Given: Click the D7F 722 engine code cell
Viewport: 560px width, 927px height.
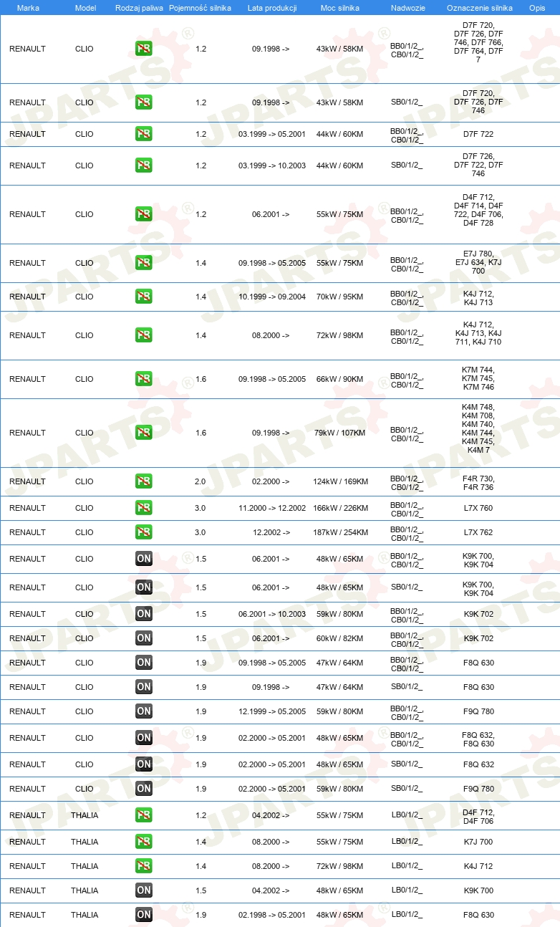Looking at the screenshot, I should [x=478, y=134].
